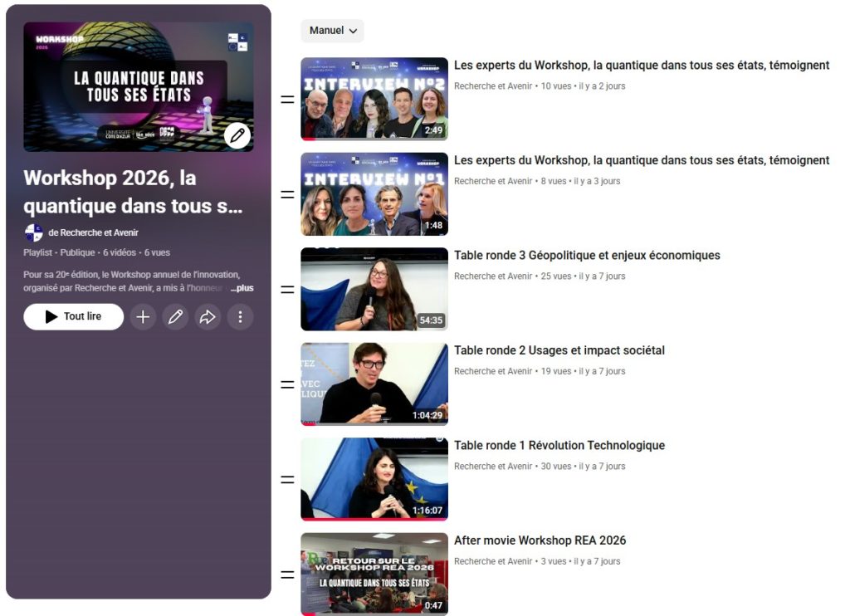Open the Manuel sort order dropdown
This screenshot has width=850, height=616.
(x=332, y=31)
